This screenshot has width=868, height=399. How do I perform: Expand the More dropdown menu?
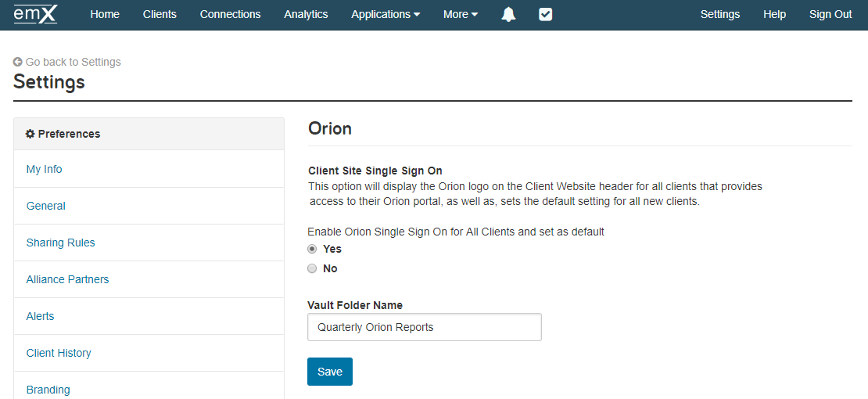461,14
